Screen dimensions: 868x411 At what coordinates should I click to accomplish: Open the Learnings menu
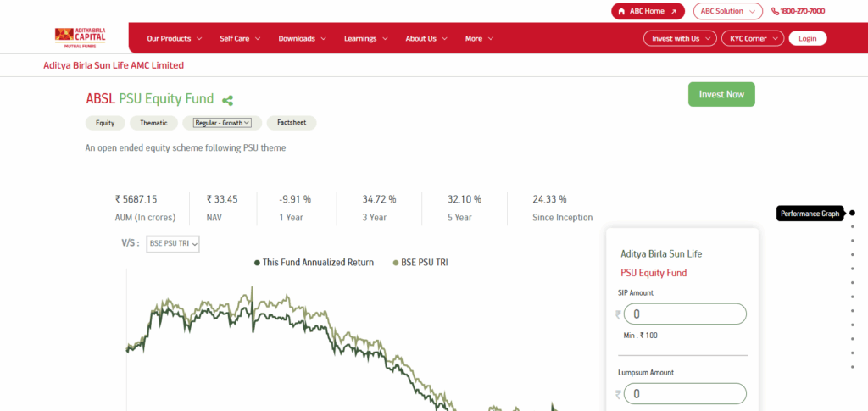tap(366, 39)
